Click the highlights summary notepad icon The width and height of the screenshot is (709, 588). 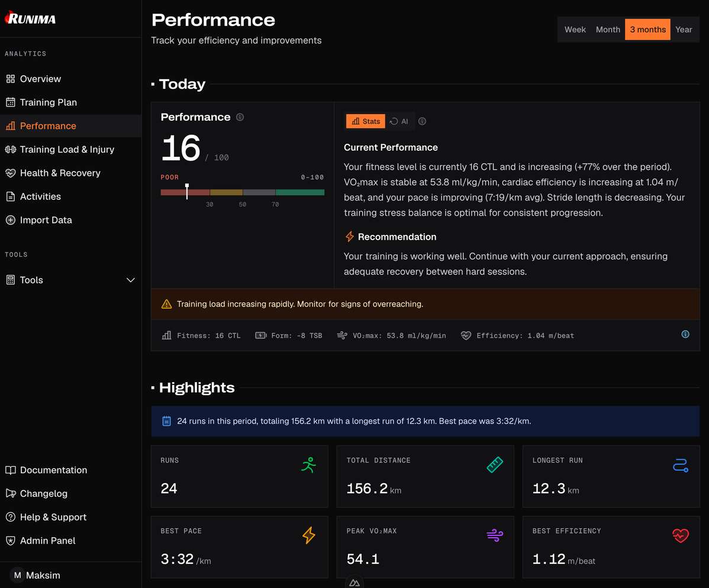166,421
